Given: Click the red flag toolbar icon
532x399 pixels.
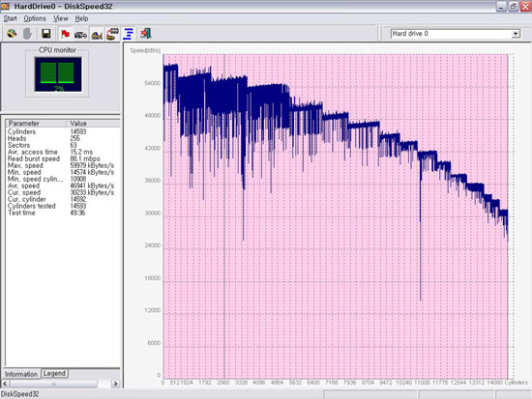Looking at the screenshot, I should (65, 34).
